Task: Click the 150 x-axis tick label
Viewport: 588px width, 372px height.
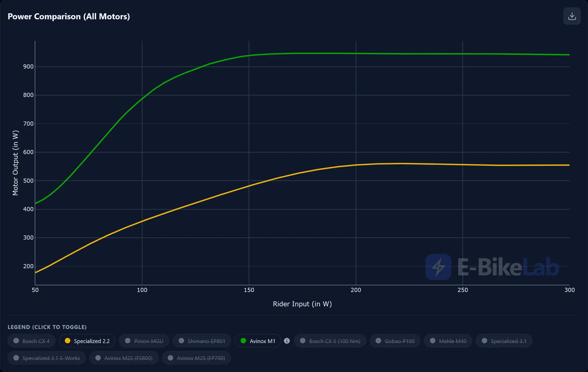Action: (249, 290)
